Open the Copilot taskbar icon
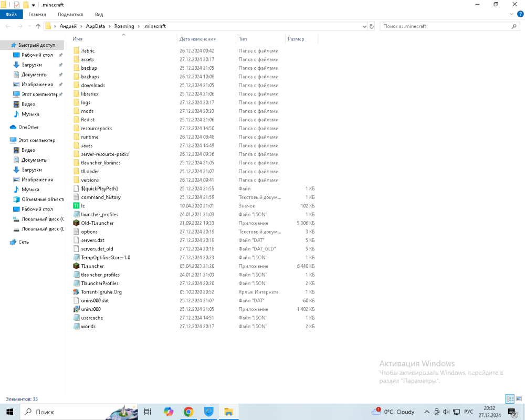The height and width of the screenshot is (420, 525). (169, 412)
